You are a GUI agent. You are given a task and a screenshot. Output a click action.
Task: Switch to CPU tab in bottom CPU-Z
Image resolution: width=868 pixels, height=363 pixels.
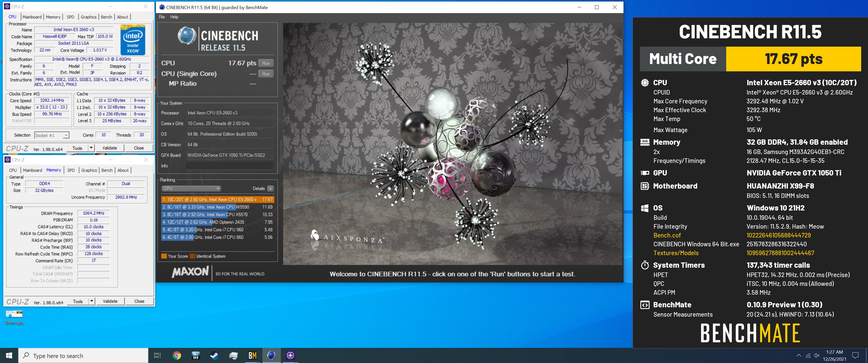[x=13, y=170]
